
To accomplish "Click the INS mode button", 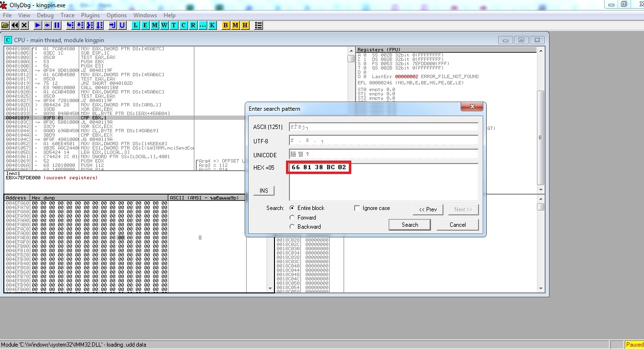I will (264, 191).
